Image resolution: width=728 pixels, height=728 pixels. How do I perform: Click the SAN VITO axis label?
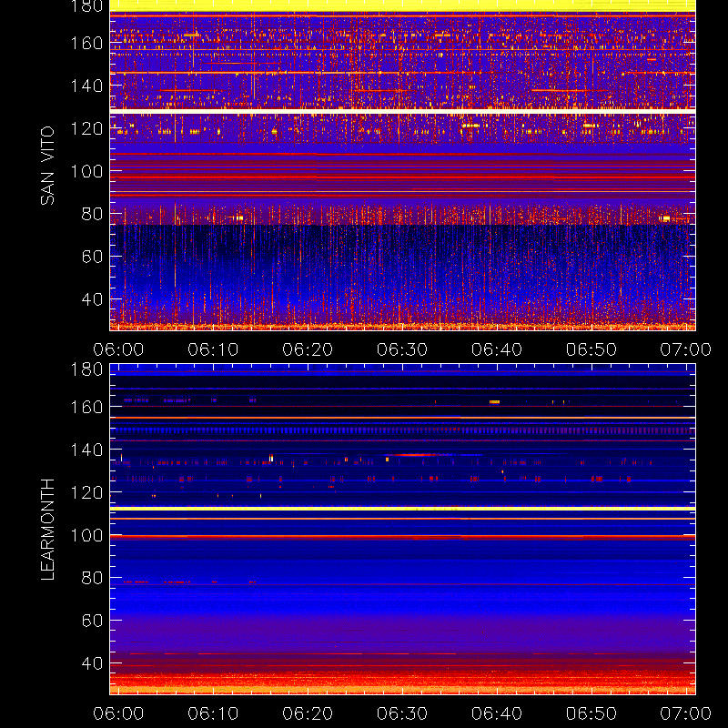[47, 166]
